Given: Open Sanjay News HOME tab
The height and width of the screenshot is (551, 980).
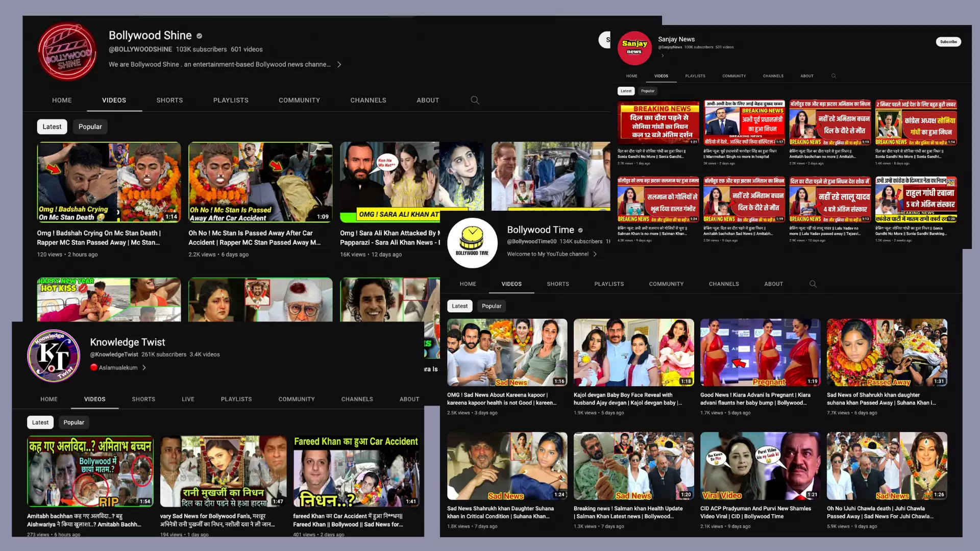Looking at the screenshot, I should tap(632, 76).
